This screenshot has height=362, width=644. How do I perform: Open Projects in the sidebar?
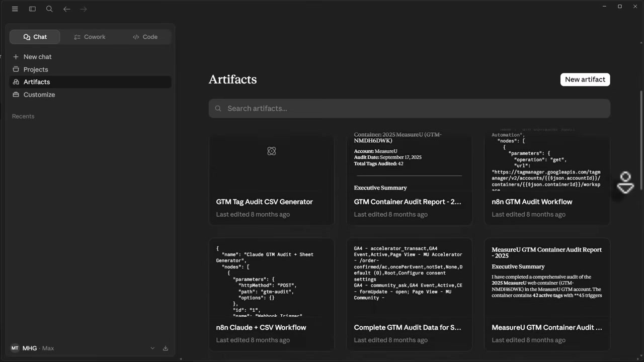(x=91, y=69)
